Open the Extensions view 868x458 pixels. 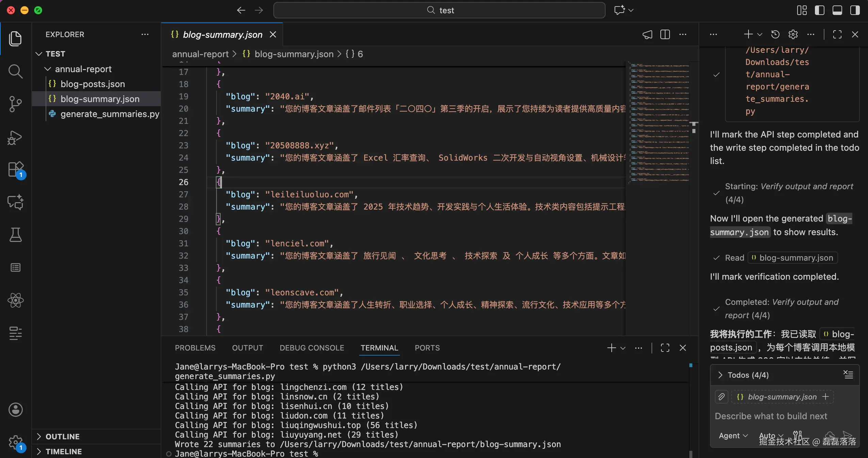click(15, 169)
